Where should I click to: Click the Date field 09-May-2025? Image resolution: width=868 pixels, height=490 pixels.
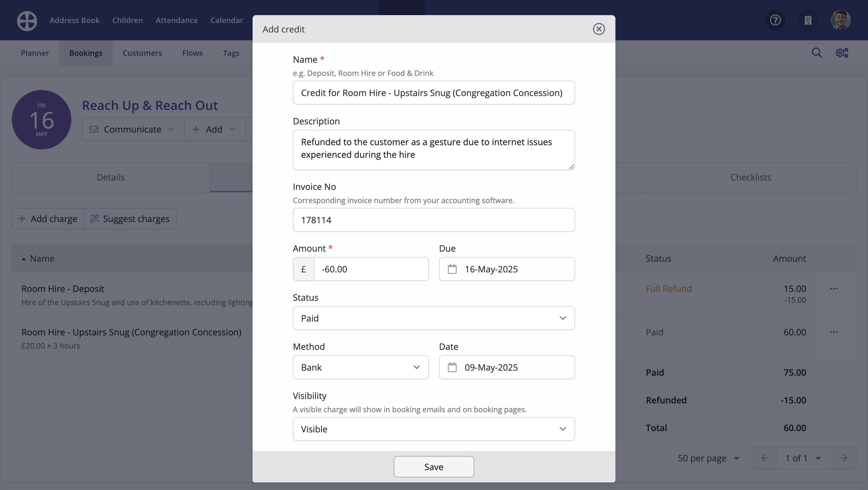pyautogui.click(x=507, y=367)
